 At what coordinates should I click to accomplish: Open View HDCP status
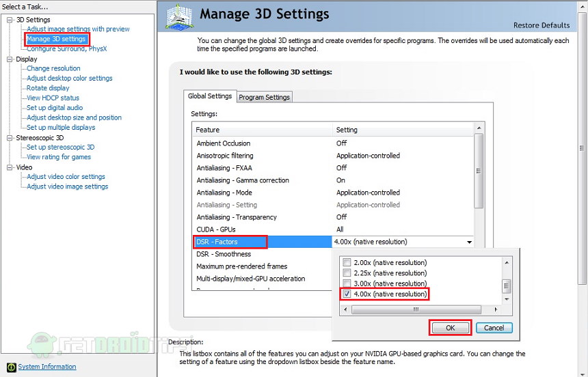pos(53,98)
